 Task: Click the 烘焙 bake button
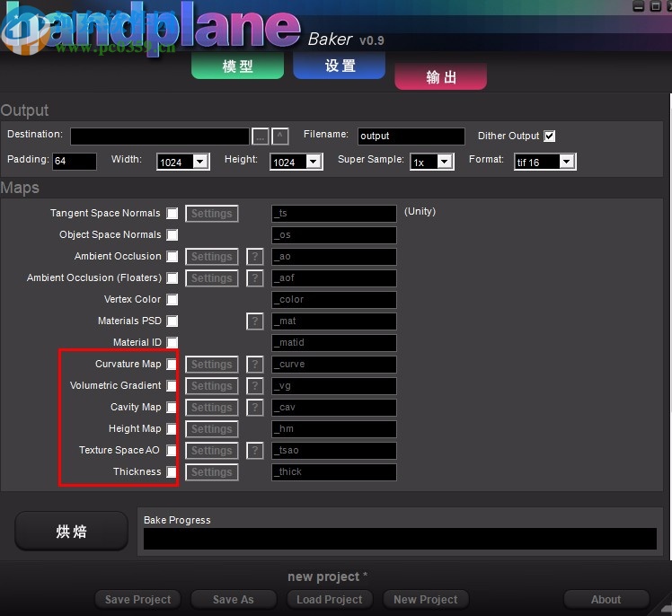(x=71, y=532)
